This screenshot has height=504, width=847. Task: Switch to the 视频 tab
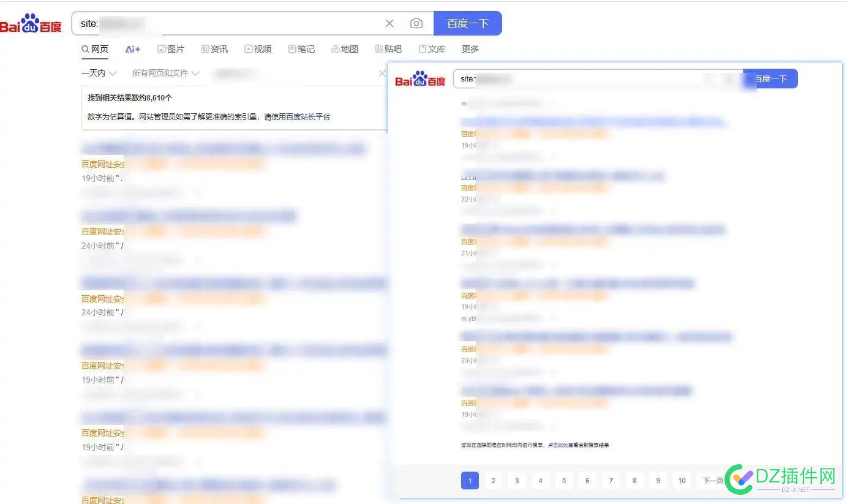click(258, 49)
